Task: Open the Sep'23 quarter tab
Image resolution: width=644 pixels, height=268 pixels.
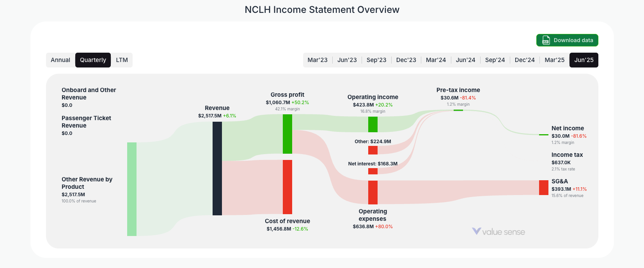Action: [x=376, y=60]
